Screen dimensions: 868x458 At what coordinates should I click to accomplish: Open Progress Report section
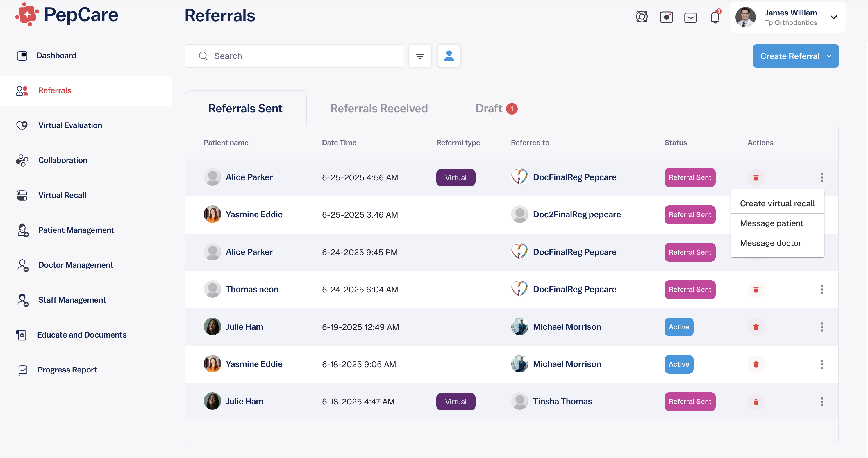click(57, 370)
